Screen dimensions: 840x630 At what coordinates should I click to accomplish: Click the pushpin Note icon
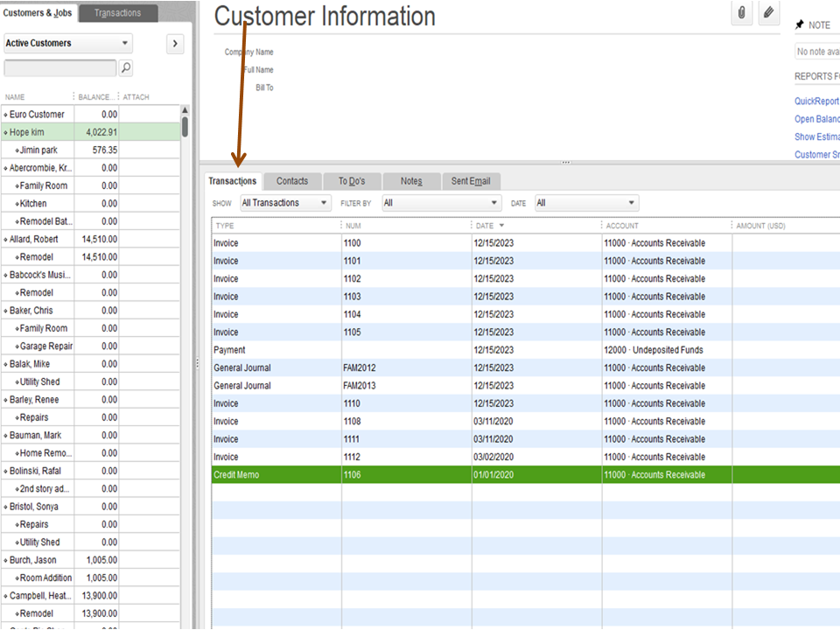point(799,24)
